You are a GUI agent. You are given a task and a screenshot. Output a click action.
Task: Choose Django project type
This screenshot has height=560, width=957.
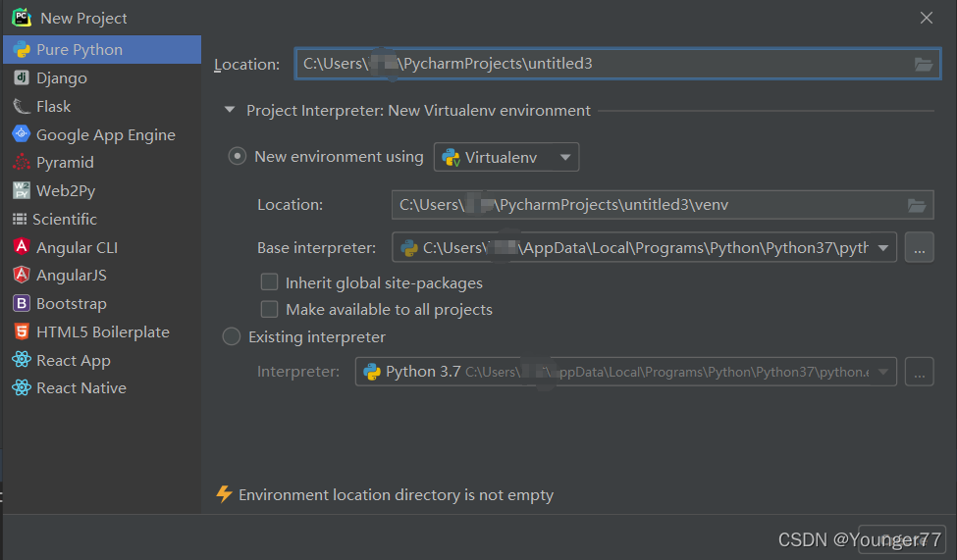tap(102, 77)
